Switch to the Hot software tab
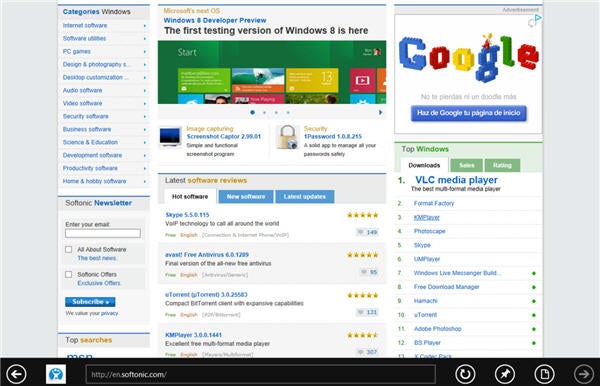 pyautogui.click(x=190, y=197)
